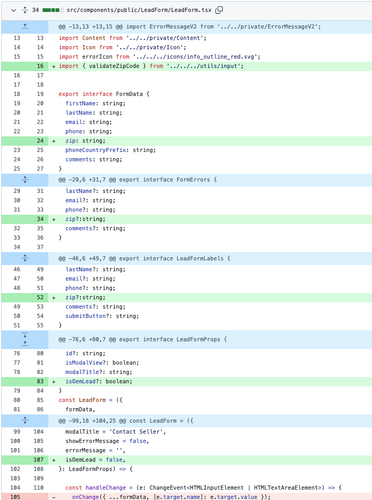The image size is (372, 500).
Task: Click 'firstName: string;' code line
Action: click(x=95, y=103)
